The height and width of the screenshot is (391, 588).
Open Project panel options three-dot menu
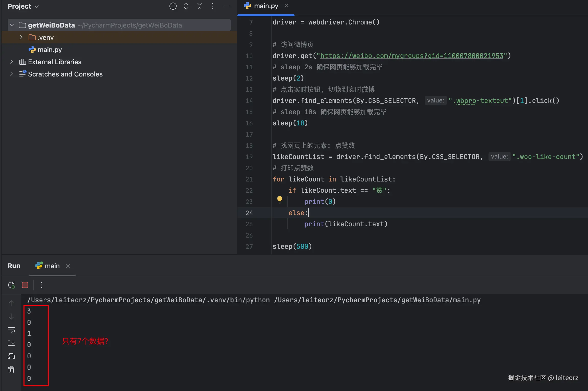213,6
